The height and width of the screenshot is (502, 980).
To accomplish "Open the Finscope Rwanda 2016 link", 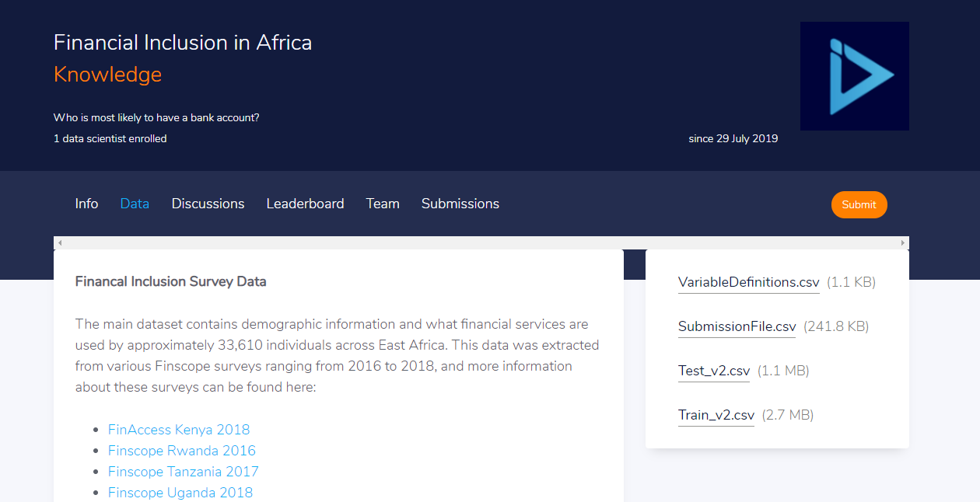I will 181,450.
